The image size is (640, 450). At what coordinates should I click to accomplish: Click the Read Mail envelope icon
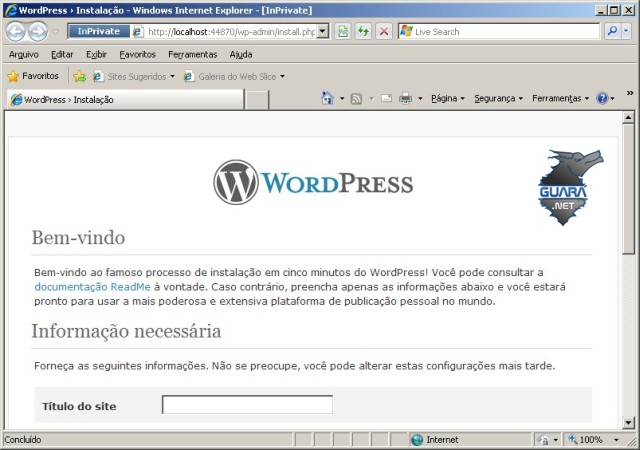(x=386, y=98)
